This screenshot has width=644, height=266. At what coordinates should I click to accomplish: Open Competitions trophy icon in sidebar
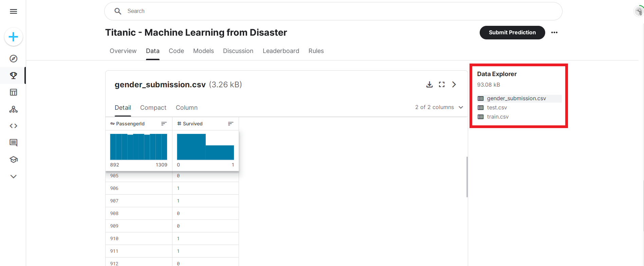point(14,75)
